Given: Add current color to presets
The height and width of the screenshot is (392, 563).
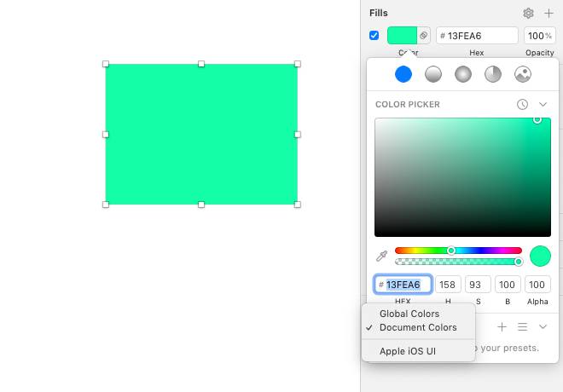Looking at the screenshot, I should point(502,326).
